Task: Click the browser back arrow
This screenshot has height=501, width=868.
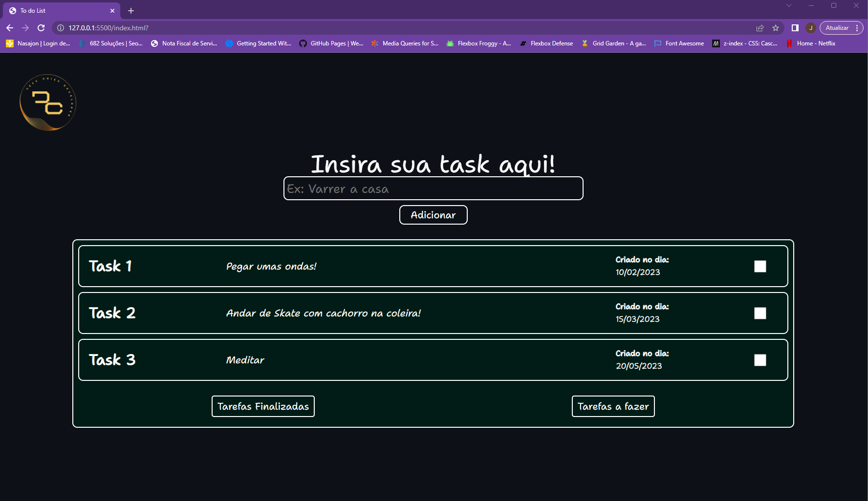Action: [x=10, y=28]
